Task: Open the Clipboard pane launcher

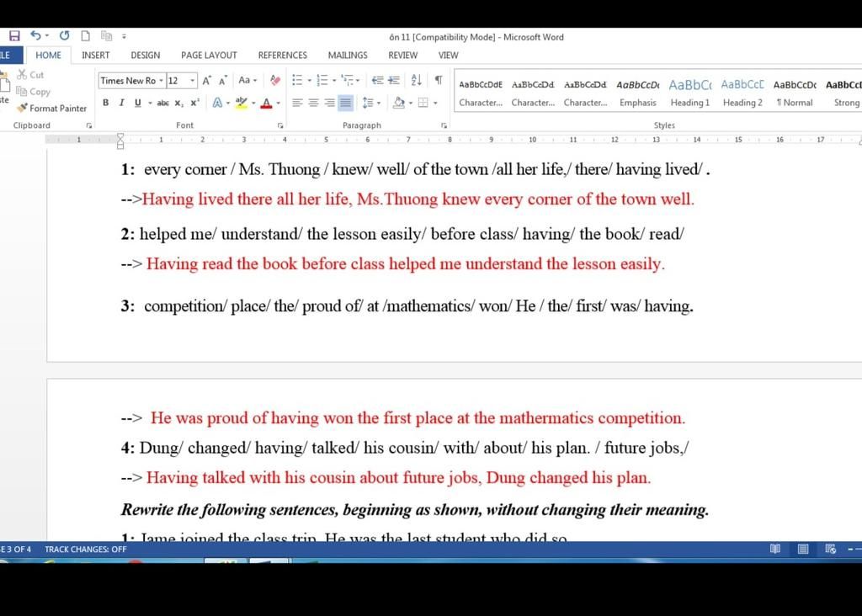Action: click(89, 126)
